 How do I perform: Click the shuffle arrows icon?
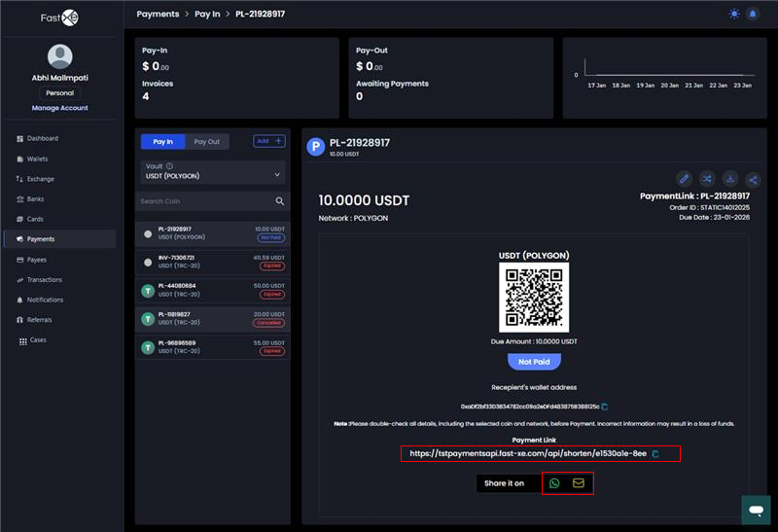(707, 179)
